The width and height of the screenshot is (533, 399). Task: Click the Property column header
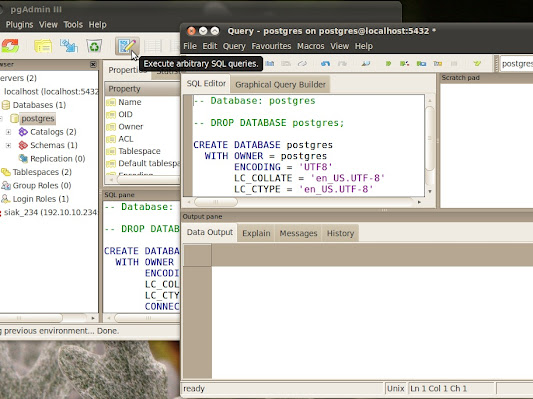coord(142,89)
